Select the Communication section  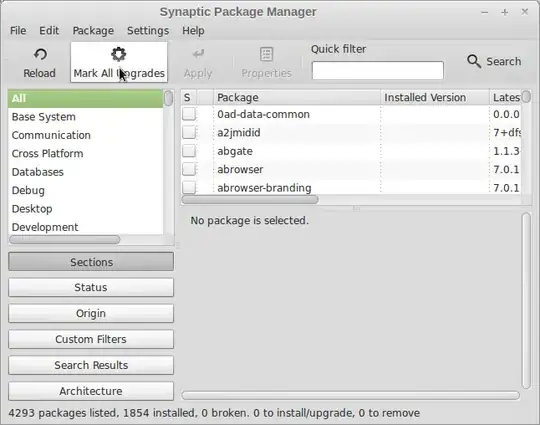coord(85,135)
